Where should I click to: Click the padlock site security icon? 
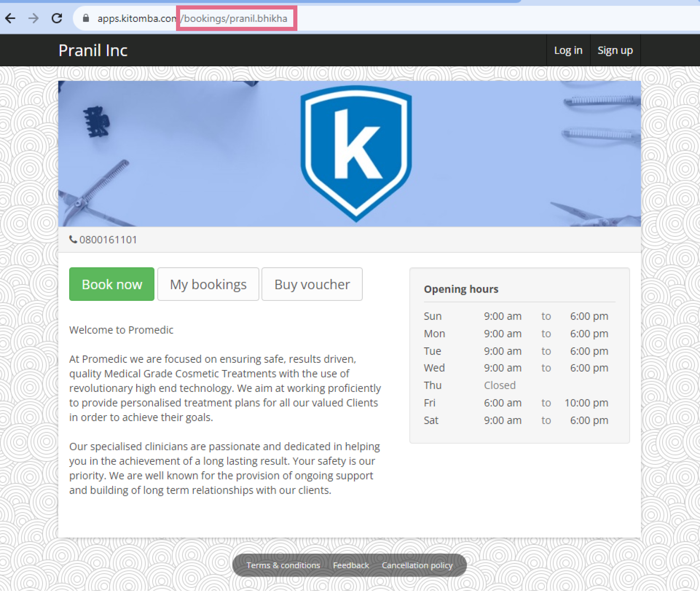(x=86, y=18)
